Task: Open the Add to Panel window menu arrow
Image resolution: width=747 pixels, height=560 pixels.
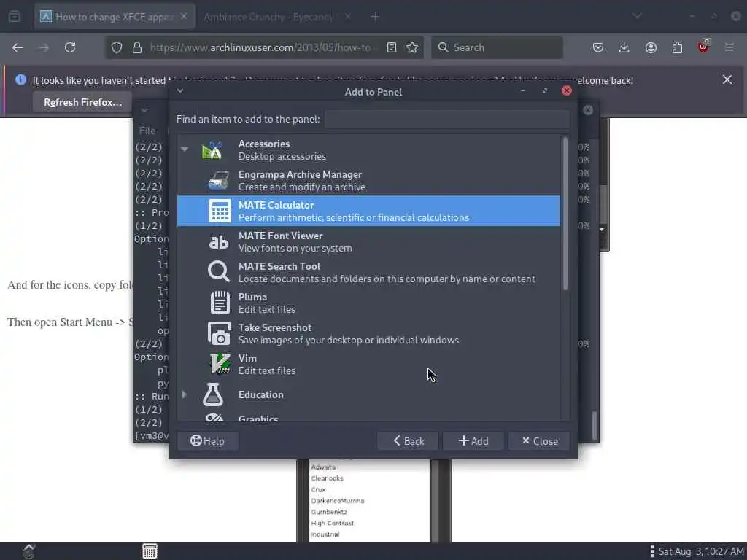Action: 180,90
